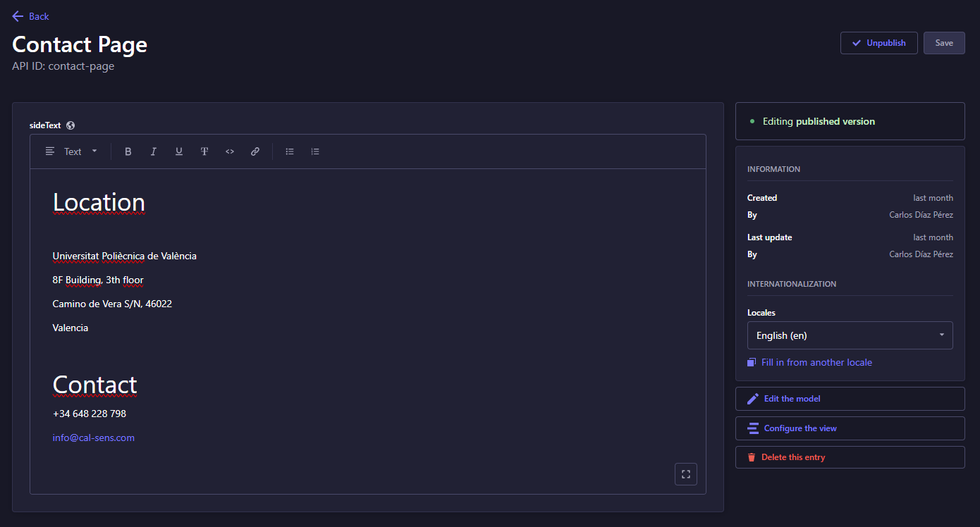Click Fill in from another locale

click(816, 362)
